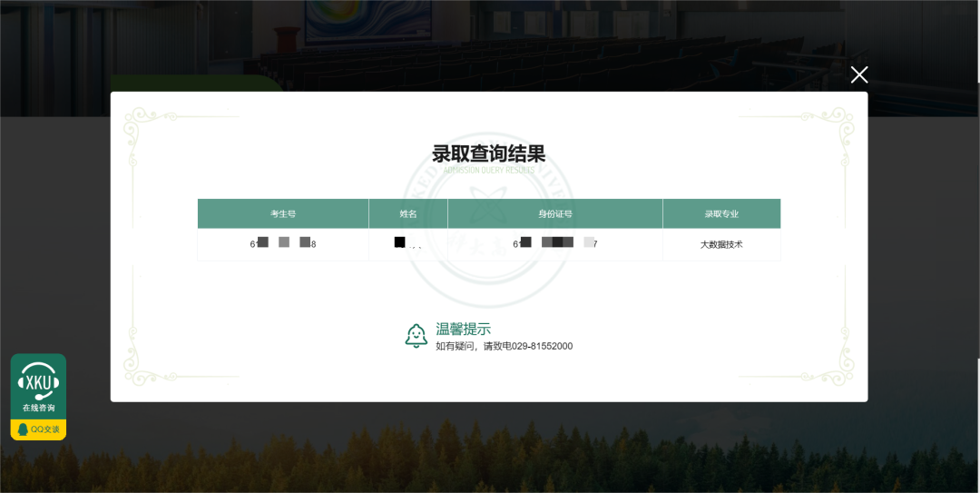Click the 姓名 column header

[x=408, y=214]
